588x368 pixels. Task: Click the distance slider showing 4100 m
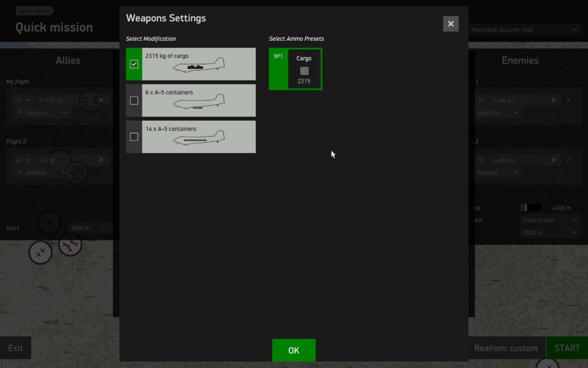tap(530, 208)
